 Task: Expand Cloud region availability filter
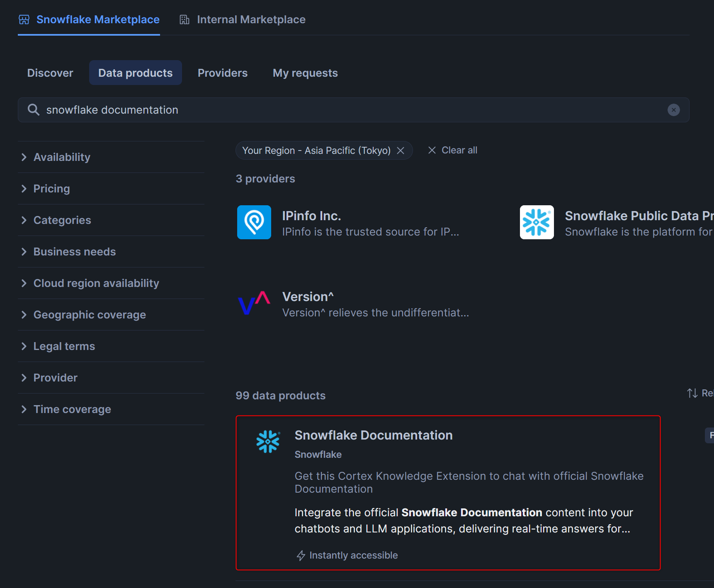(111, 283)
